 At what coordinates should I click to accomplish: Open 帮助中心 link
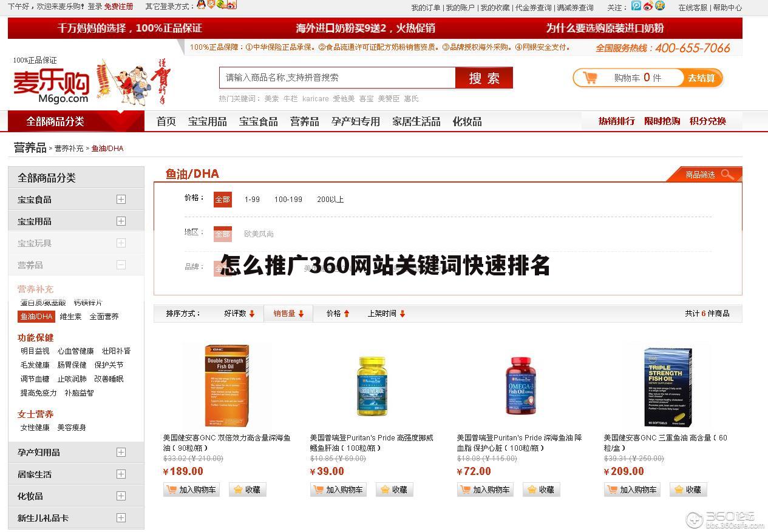[727, 8]
